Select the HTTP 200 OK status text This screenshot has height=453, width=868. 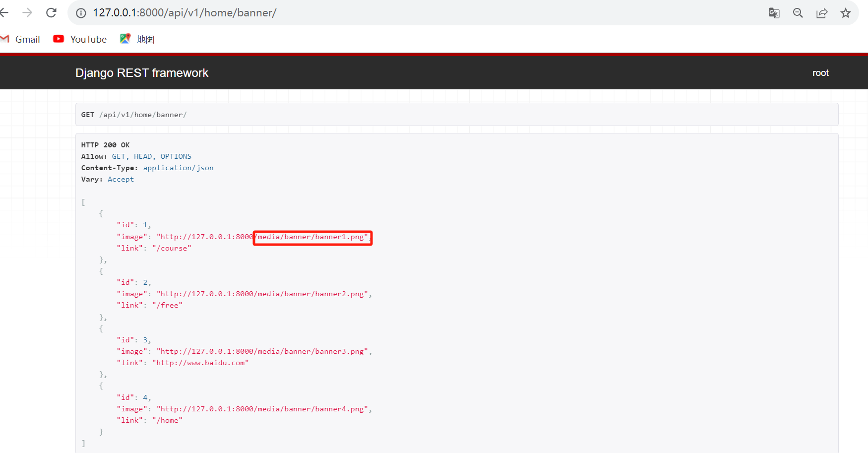pos(105,145)
